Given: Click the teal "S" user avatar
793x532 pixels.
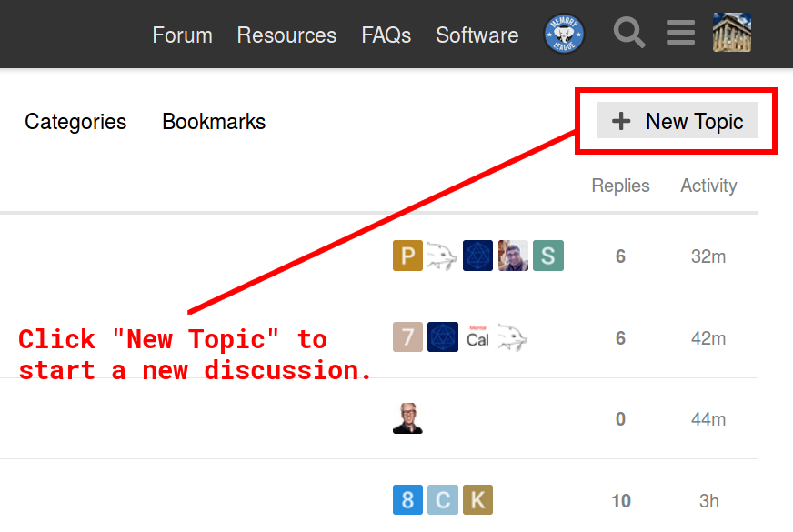Looking at the screenshot, I should pos(547,256).
